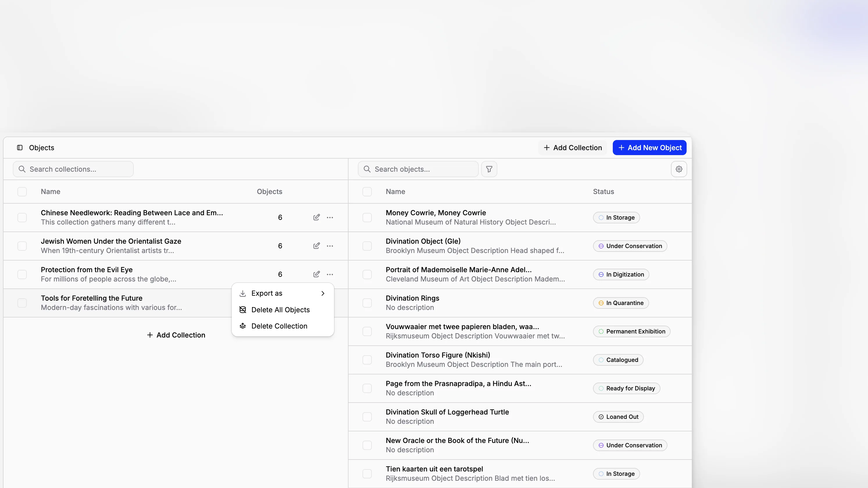
Task: Check the Divination Rings object checkbox
Action: [x=367, y=303]
